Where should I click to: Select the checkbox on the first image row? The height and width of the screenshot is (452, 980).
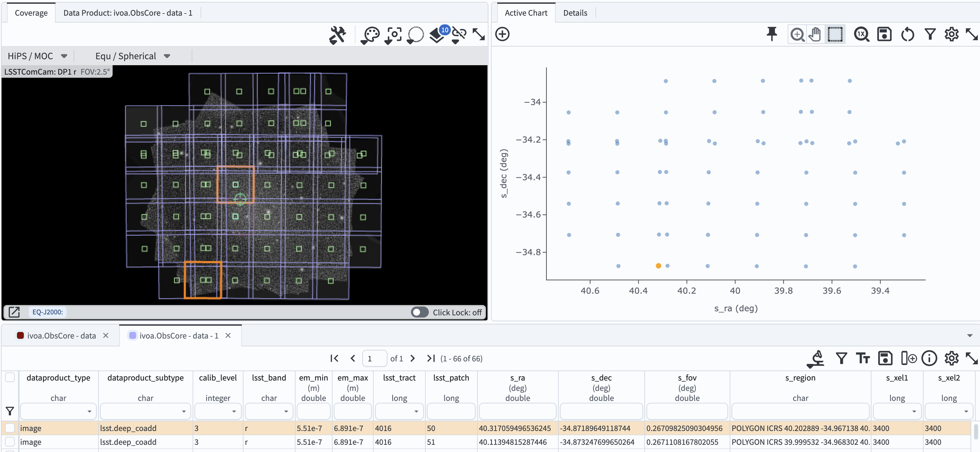click(9, 428)
